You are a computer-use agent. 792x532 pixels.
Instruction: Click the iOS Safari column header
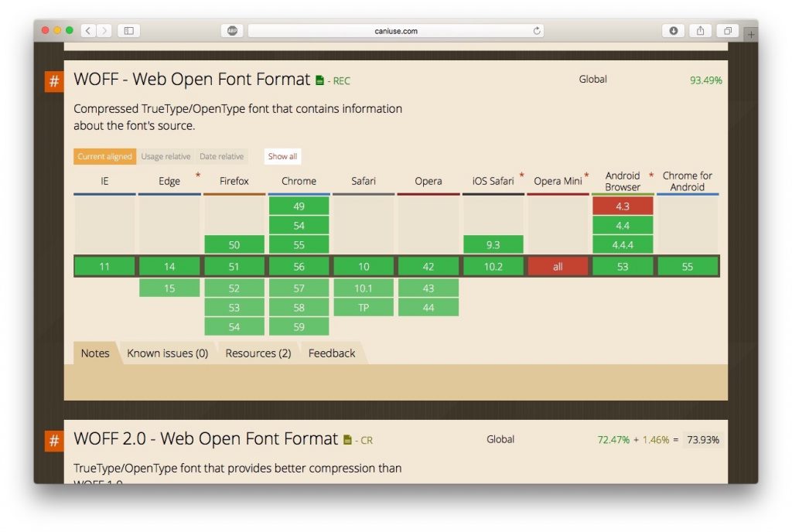click(x=493, y=181)
